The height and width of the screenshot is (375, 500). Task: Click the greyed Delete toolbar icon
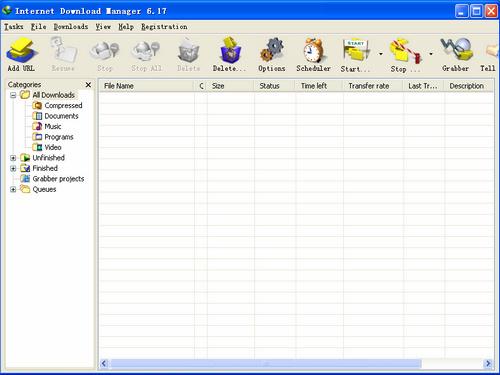coord(188,51)
